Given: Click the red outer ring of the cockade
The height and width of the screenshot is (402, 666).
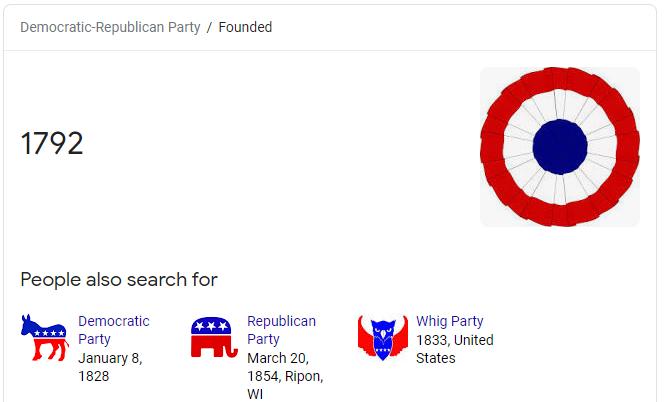Looking at the screenshot, I should (560, 79).
